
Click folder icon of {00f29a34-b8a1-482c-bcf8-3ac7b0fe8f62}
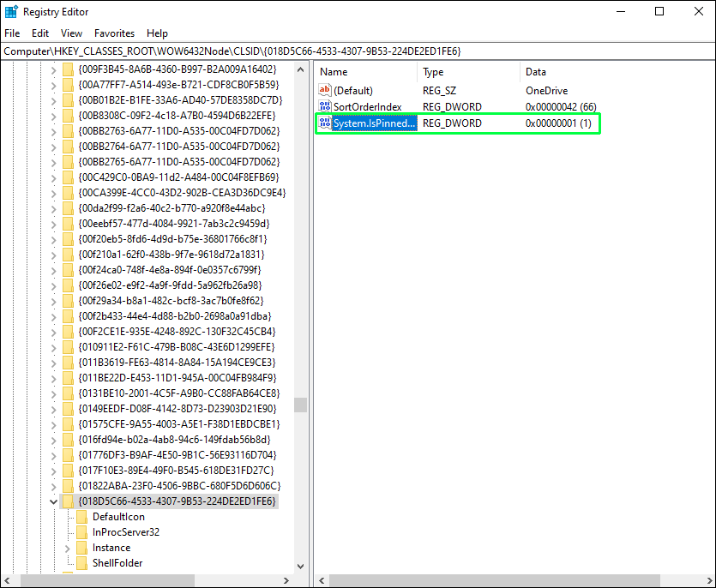pyautogui.click(x=68, y=301)
